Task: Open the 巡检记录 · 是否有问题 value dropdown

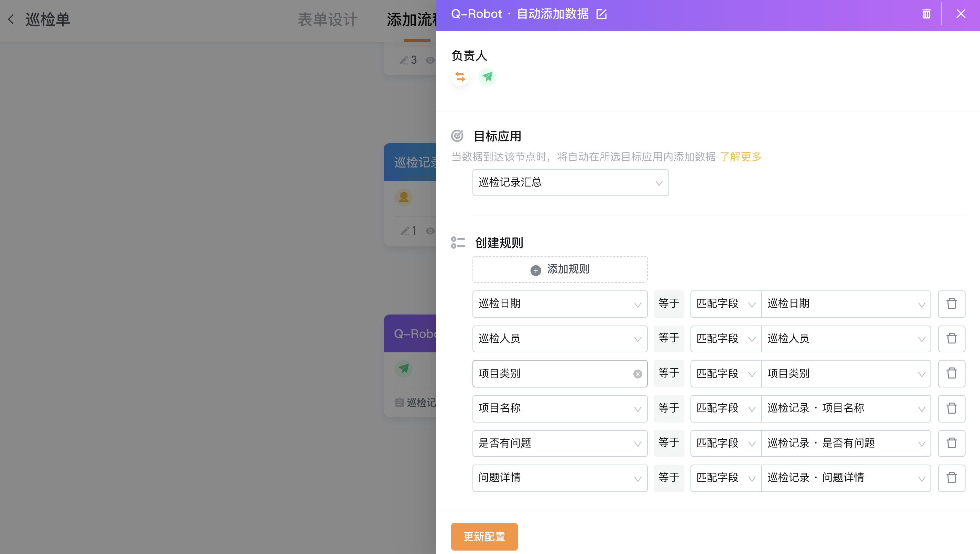Action: 846,443
